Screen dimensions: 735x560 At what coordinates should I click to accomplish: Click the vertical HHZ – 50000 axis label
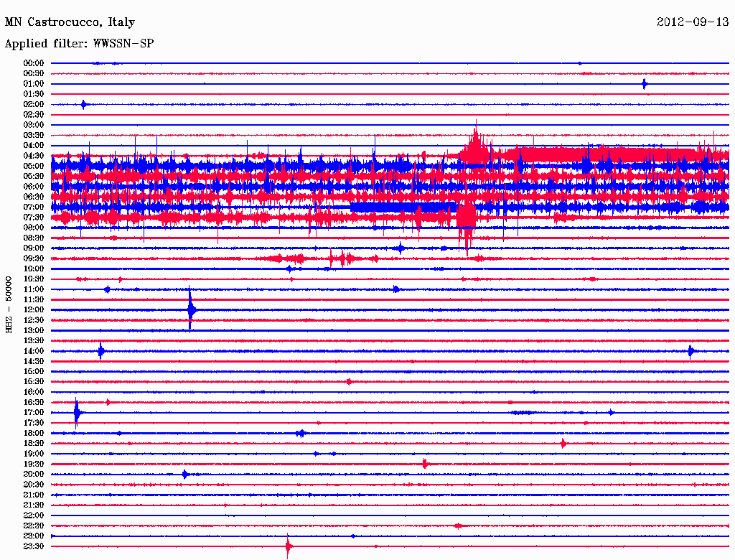(9, 304)
